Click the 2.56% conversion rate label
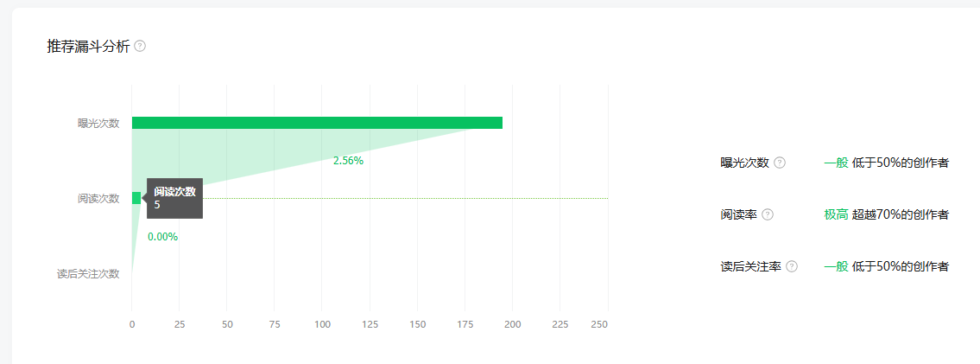980x364 pixels. click(348, 161)
